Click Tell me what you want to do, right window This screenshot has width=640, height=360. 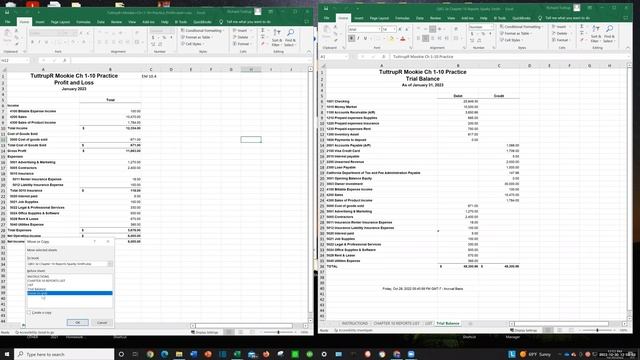pos(567,18)
